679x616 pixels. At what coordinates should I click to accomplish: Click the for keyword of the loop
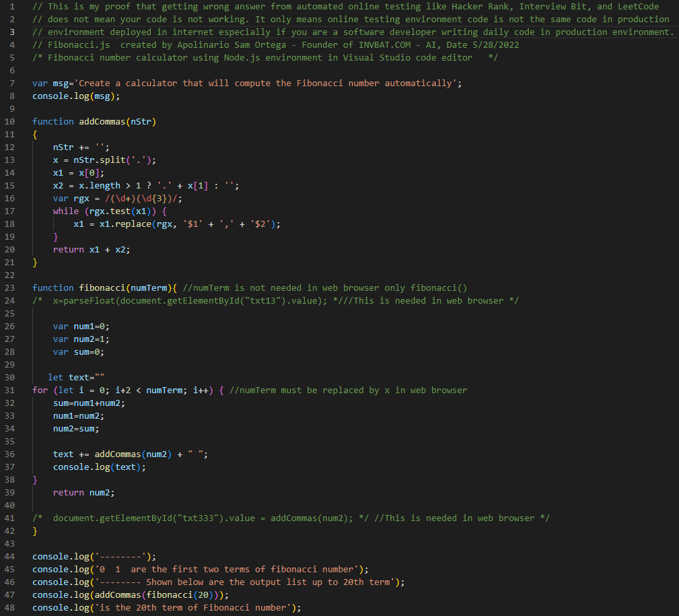pos(40,390)
